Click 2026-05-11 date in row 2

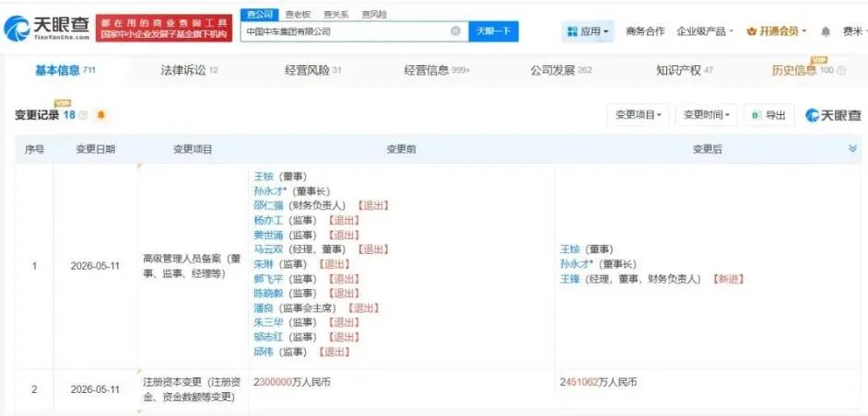point(95,389)
